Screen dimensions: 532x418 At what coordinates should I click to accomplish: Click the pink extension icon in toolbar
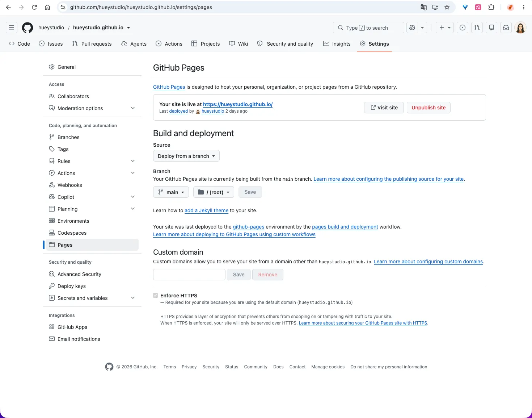click(x=478, y=7)
